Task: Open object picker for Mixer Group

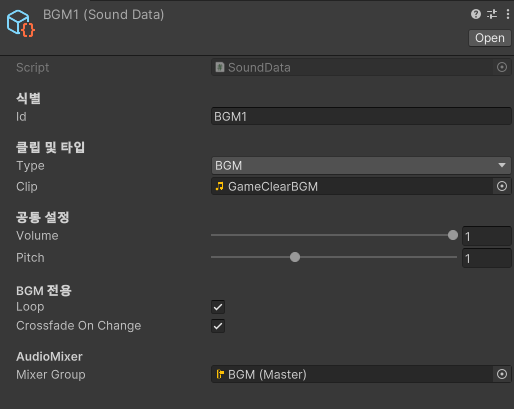Action: pos(502,374)
